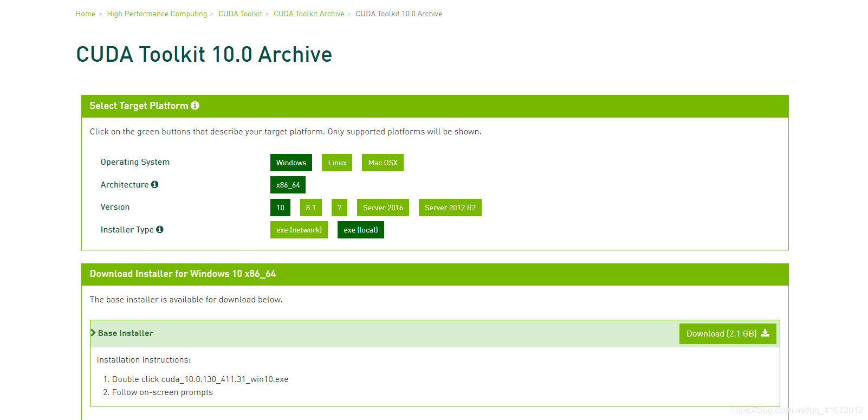
Task: Open the CUDA Toolkit Archive breadcrumb link
Action: (309, 14)
